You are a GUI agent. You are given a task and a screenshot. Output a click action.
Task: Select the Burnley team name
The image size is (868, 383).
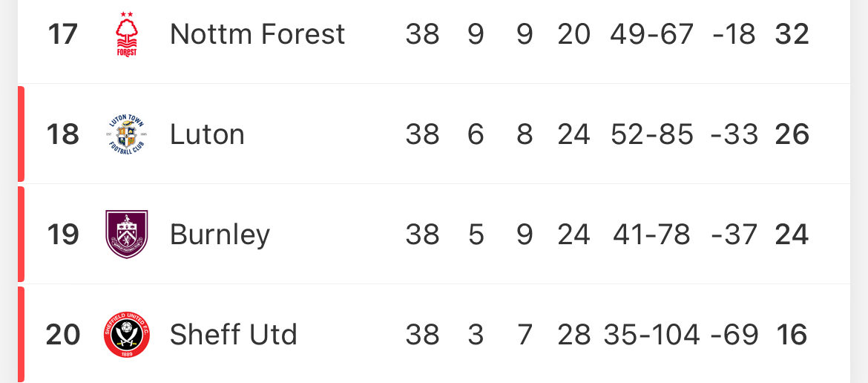coord(220,235)
